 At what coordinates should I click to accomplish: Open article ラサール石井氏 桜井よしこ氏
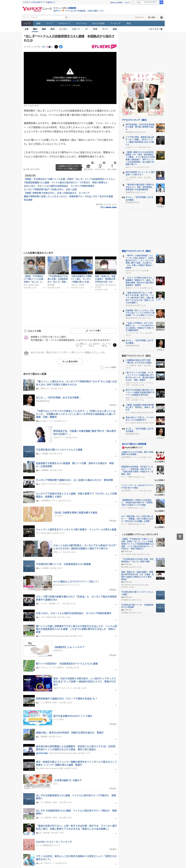(76, 858)
